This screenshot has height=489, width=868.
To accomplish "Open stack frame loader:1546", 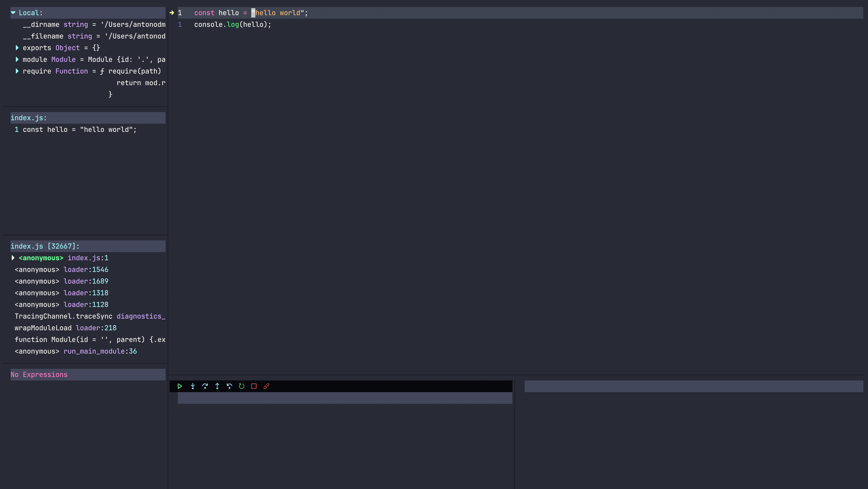I will [x=61, y=270].
